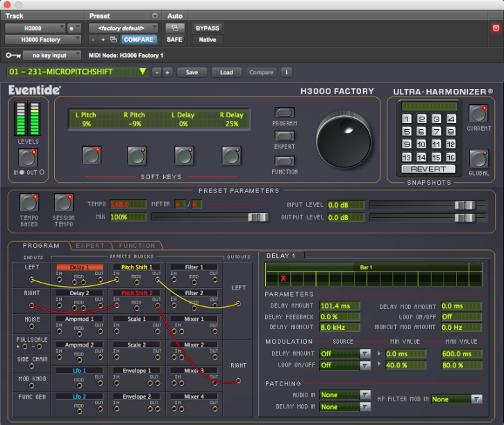Recall snapshot 12
504x425 pixels.
click(451, 144)
